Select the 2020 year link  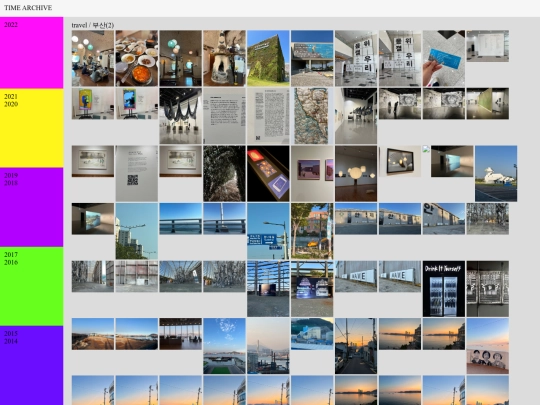click(11, 104)
